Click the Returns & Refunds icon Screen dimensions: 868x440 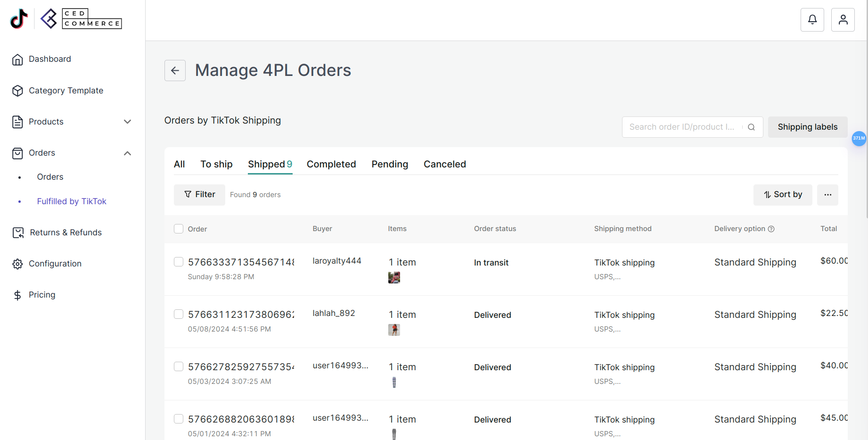18,232
